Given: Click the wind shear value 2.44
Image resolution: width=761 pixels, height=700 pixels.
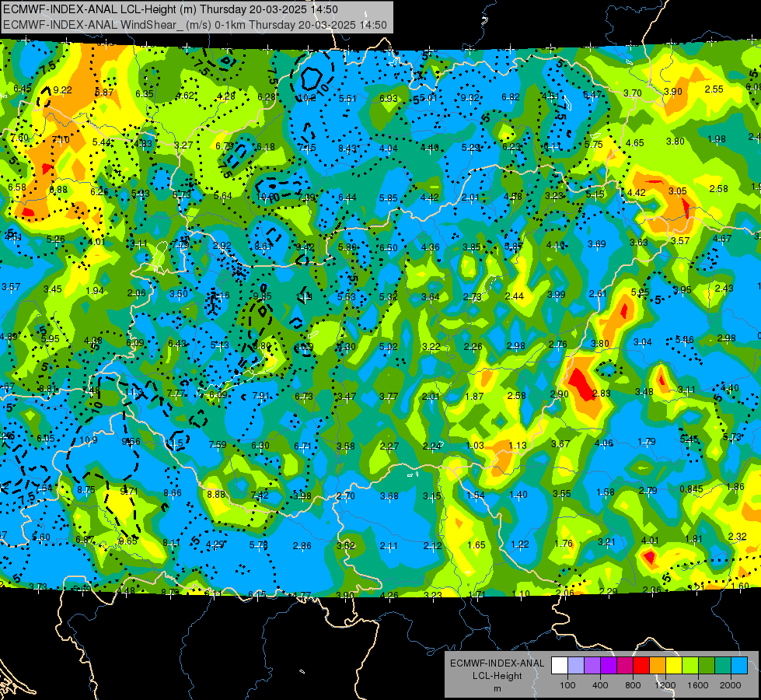Looking at the screenshot, I should tap(515, 296).
